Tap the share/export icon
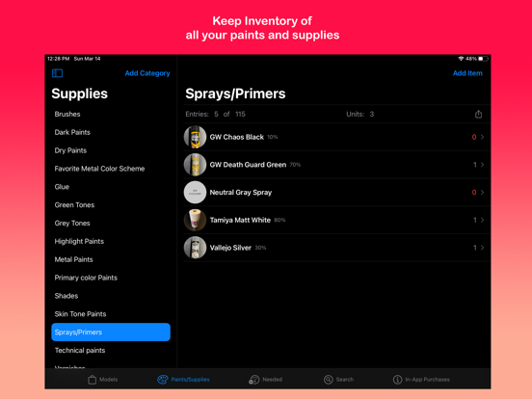 coord(478,115)
